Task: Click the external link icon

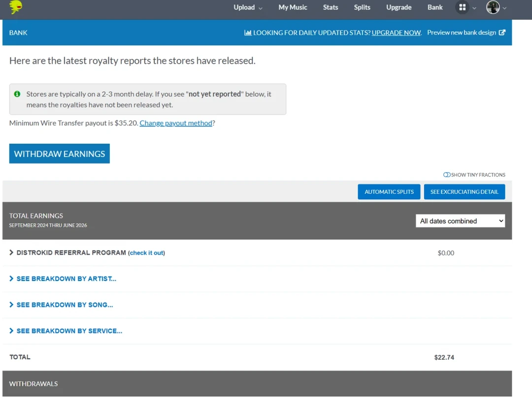Action: point(502,32)
